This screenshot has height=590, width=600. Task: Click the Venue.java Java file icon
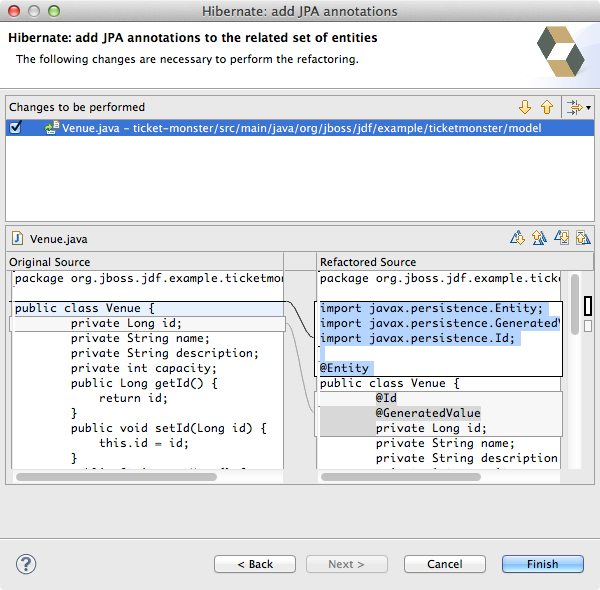17,238
